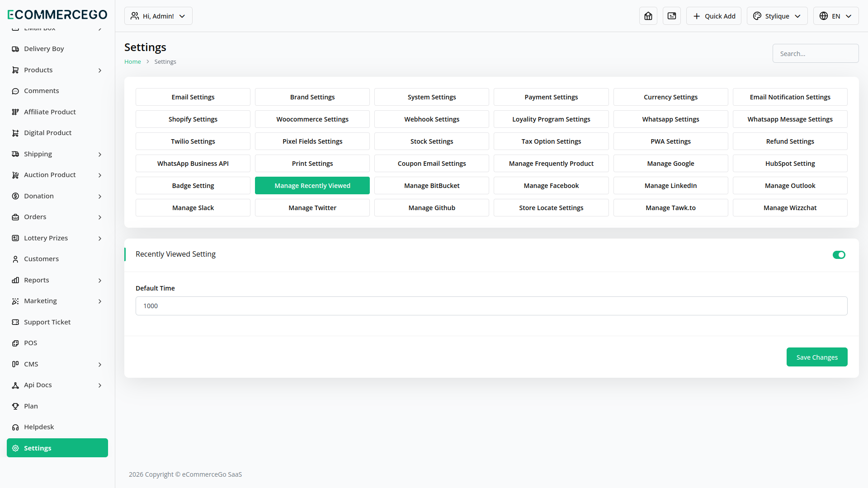The width and height of the screenshot is (868, 488).
Task: Click the Donation coin icon
Action: click(15, 196)
